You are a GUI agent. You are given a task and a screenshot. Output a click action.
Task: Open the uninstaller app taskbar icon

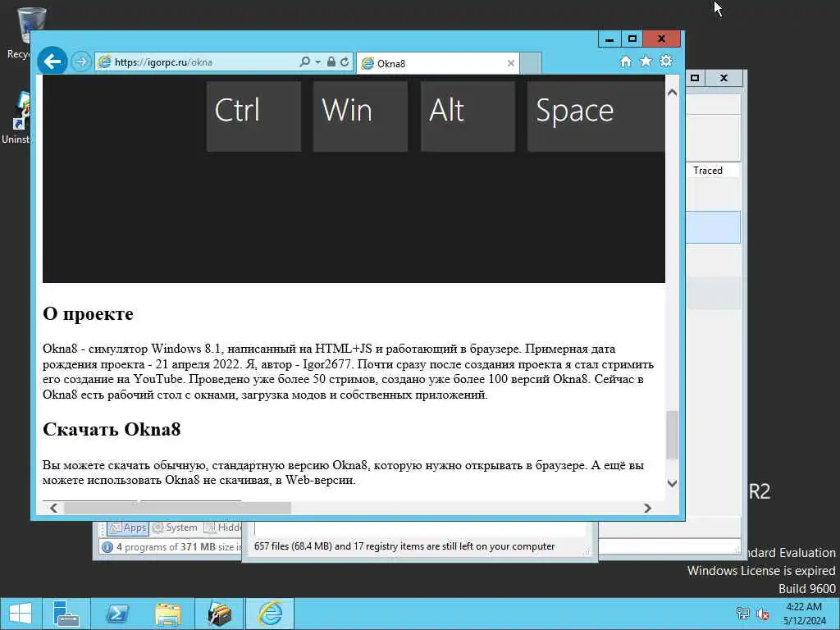pos(219,614)
